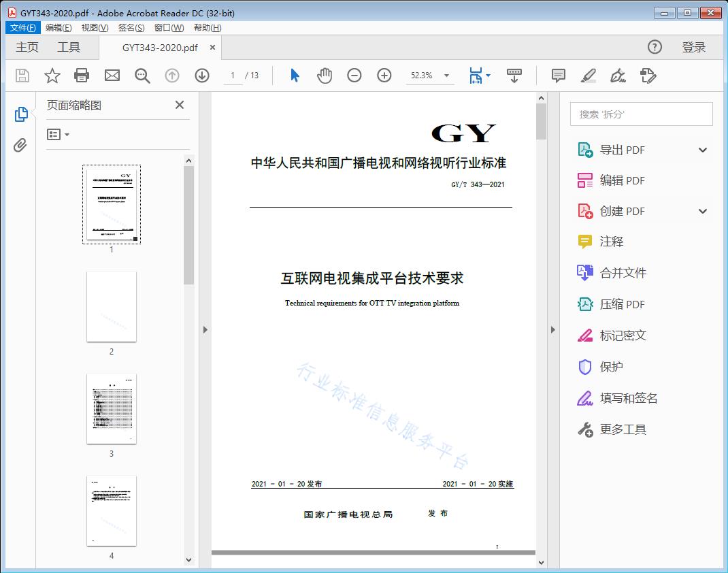Zoom out with the minus icon
The width and height of the screenshot is (728, 573).
point(354,76)
